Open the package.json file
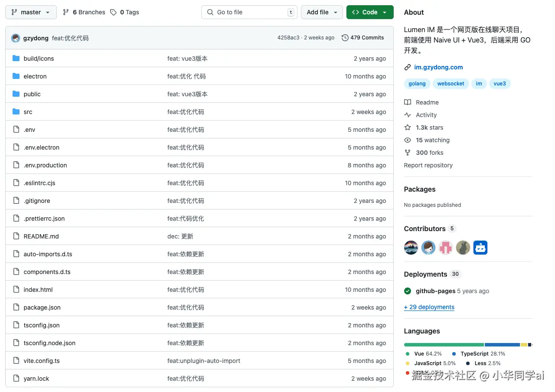 42,307
